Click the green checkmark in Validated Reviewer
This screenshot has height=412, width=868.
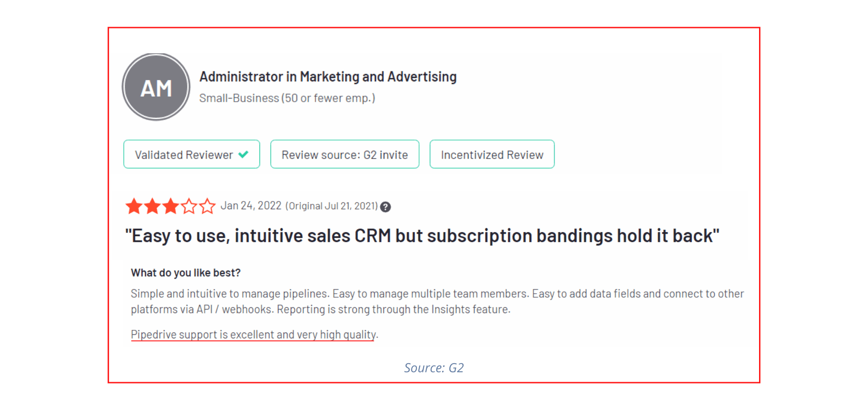(x=243, y=154)
